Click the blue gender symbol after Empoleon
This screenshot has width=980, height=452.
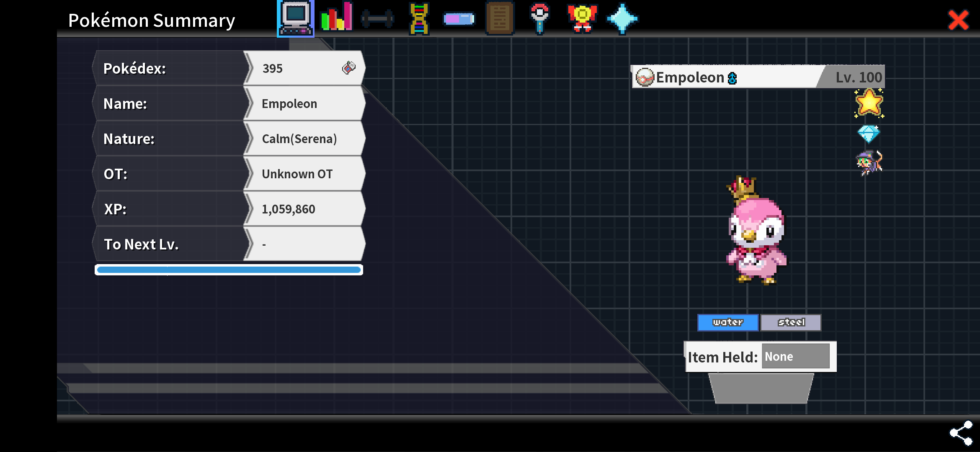point(732,78)
